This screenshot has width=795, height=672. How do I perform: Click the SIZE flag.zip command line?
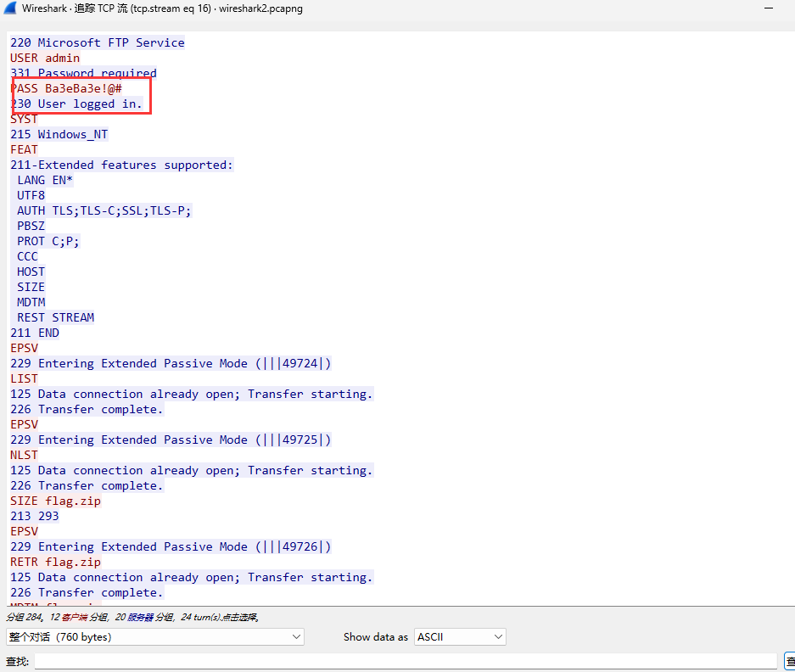click(55, 501)
